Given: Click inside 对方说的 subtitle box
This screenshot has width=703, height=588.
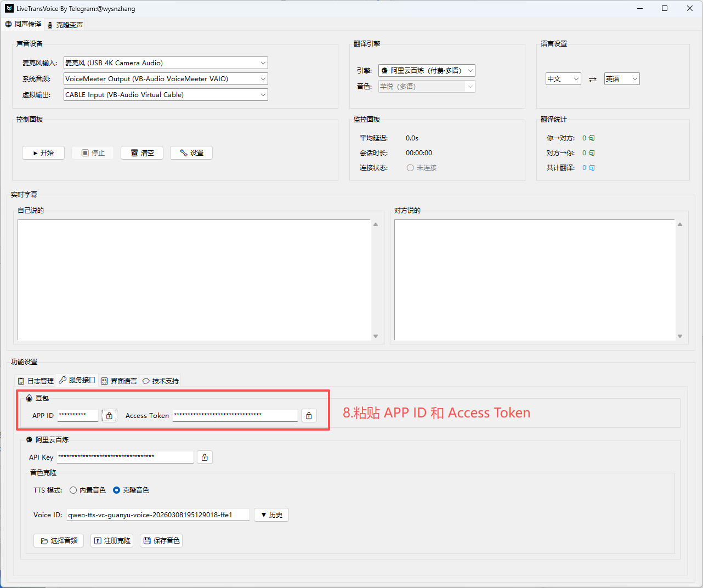Looking at the screenshot, I should [534, 280].
